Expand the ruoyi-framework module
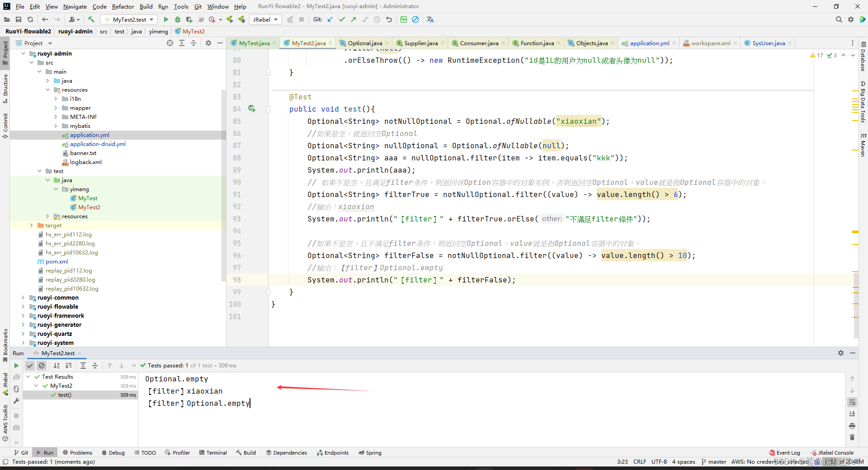 [23, 315]
